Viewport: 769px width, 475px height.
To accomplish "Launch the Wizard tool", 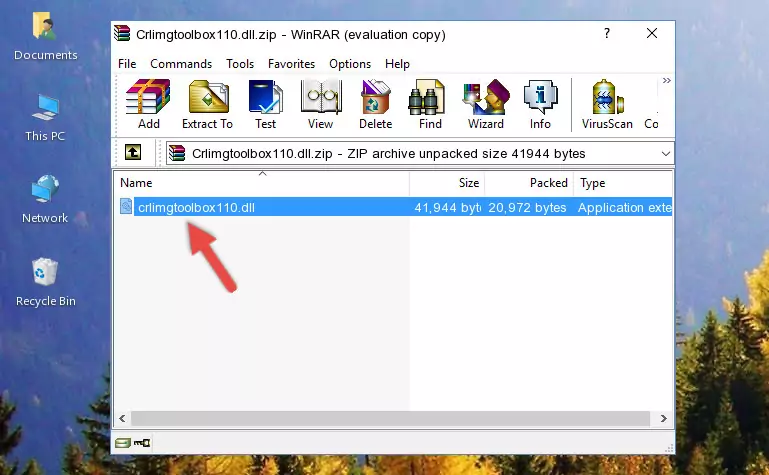I will (x=486, y=104).
